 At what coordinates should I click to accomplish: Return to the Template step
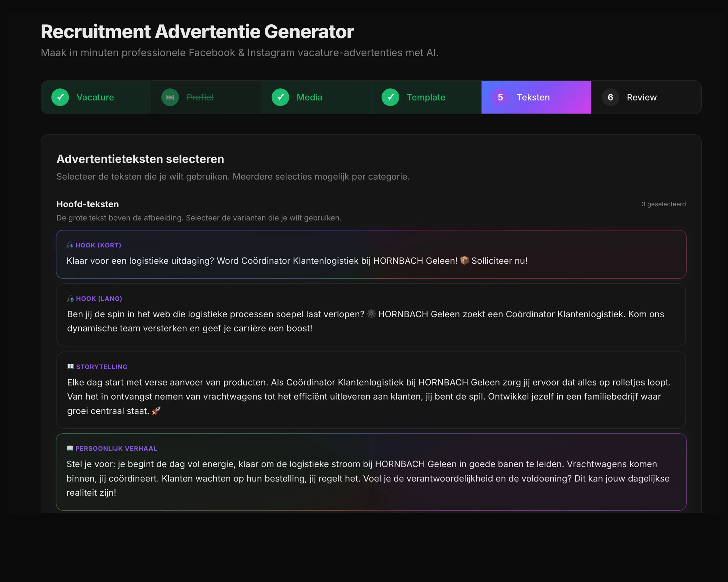[x=426, y=97]
